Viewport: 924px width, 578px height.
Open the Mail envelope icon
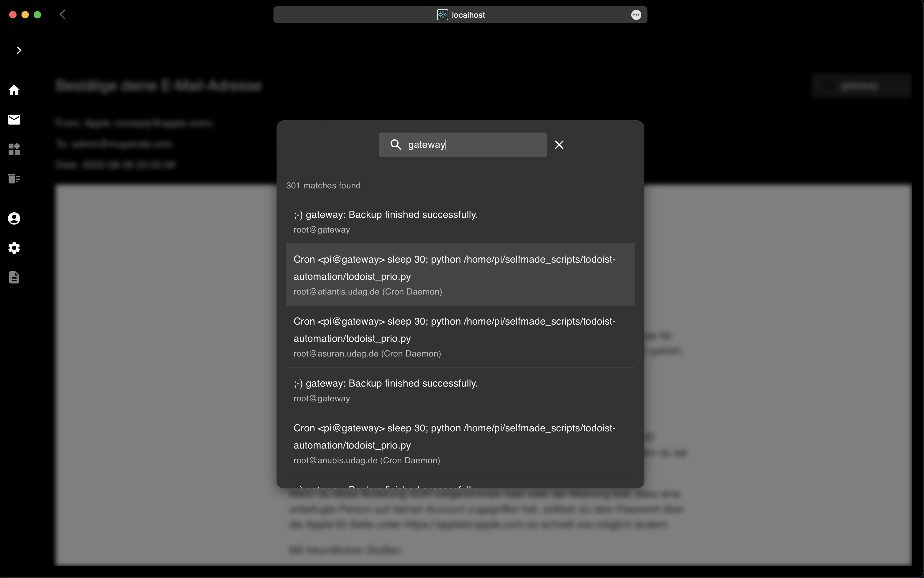pos(14,120)
